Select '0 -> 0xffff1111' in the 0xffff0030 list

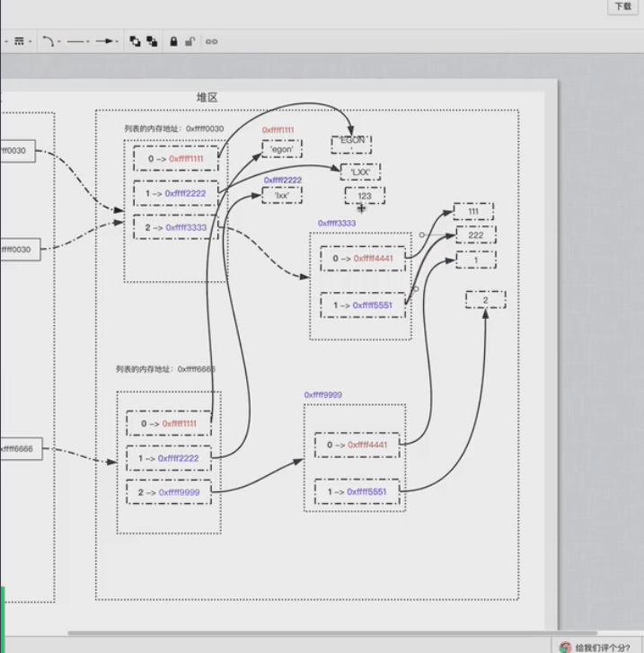point(176,159)
